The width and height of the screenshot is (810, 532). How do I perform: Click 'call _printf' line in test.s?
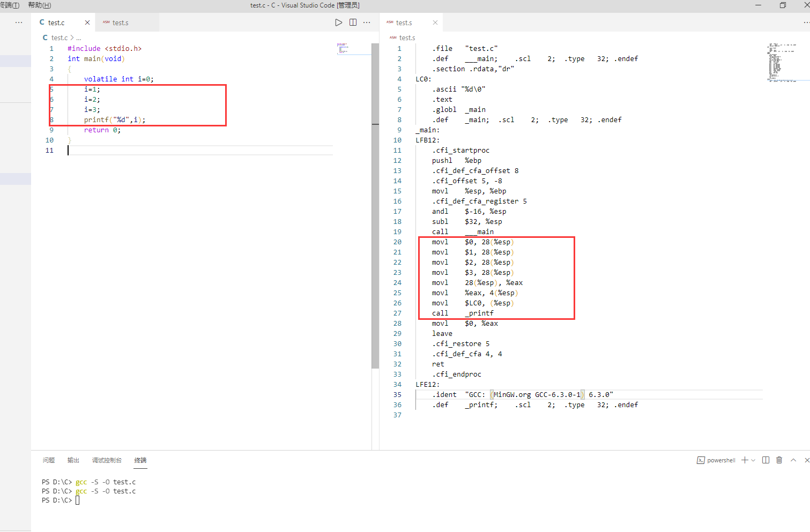pyautogui.click(x=463, y=313)
